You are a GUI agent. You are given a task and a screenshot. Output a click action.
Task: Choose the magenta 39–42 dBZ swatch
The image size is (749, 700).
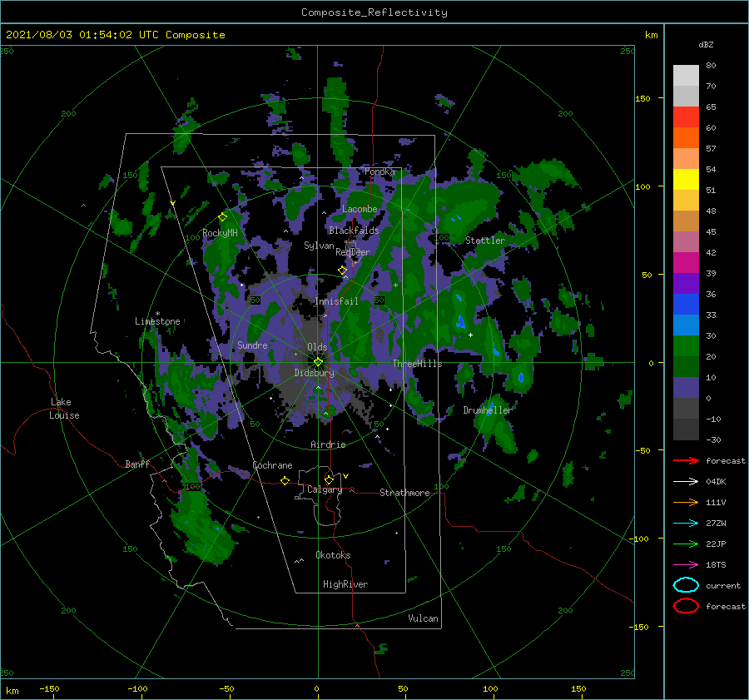[x=686, y=263]
